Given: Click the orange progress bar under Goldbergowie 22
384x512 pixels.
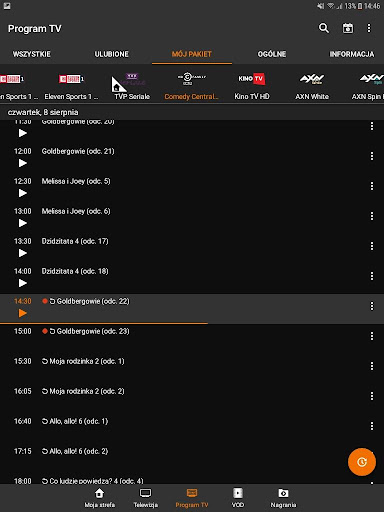Looking at the screenshot, I should 104,323.
